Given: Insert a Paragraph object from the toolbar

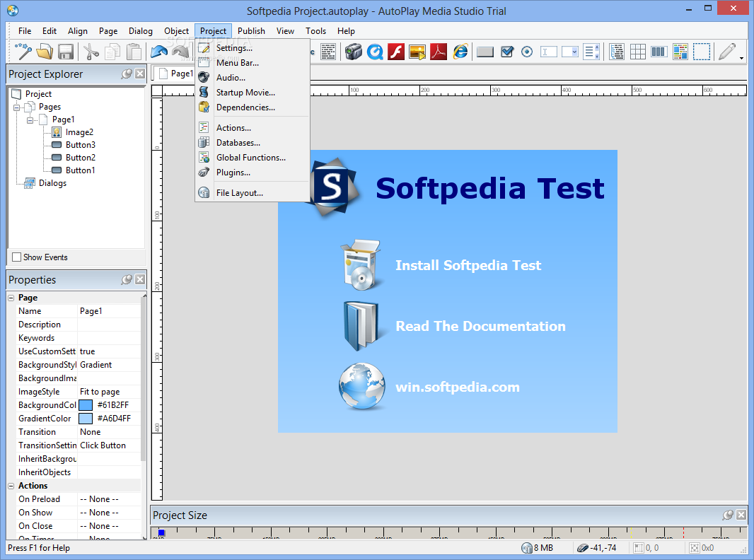Looking at the screenshot, I should tap(328, 52).
